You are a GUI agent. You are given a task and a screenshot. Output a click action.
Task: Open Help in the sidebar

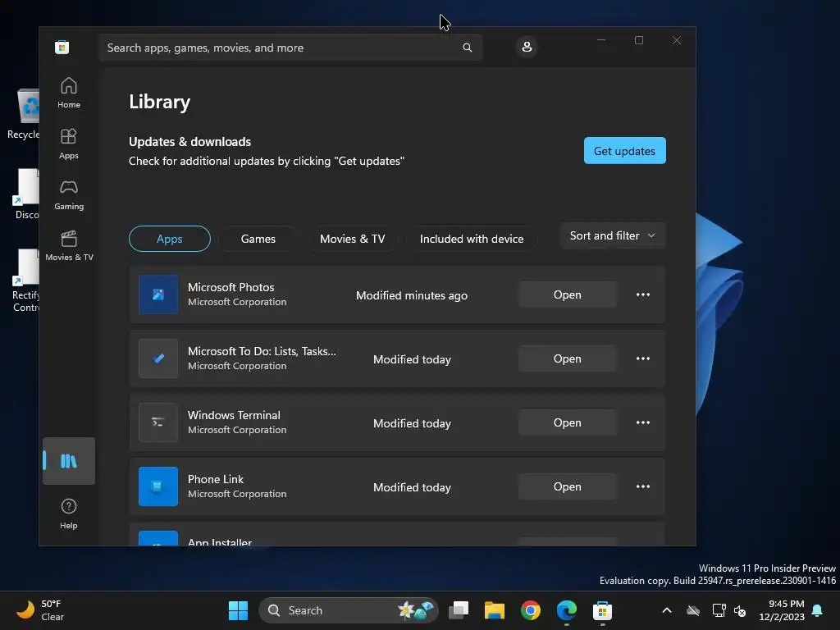(x=69, y=514)
